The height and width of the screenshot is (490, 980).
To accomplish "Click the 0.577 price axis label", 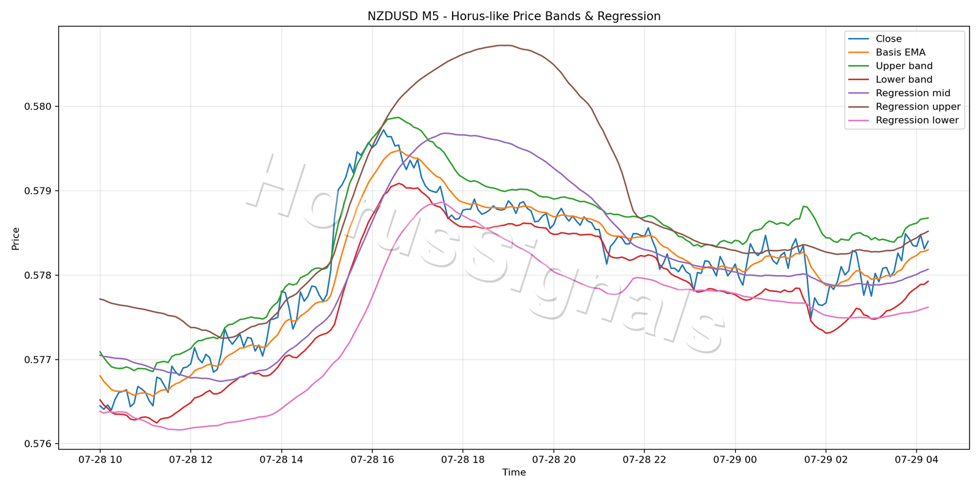I will click(38, 360).
